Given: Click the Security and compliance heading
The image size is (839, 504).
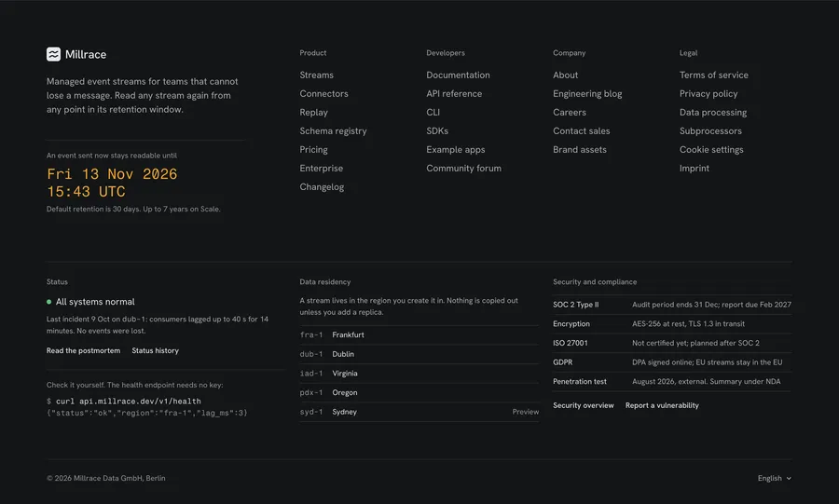Looking at the screenshot, I should pyautogui.click(x=595, y=282).
